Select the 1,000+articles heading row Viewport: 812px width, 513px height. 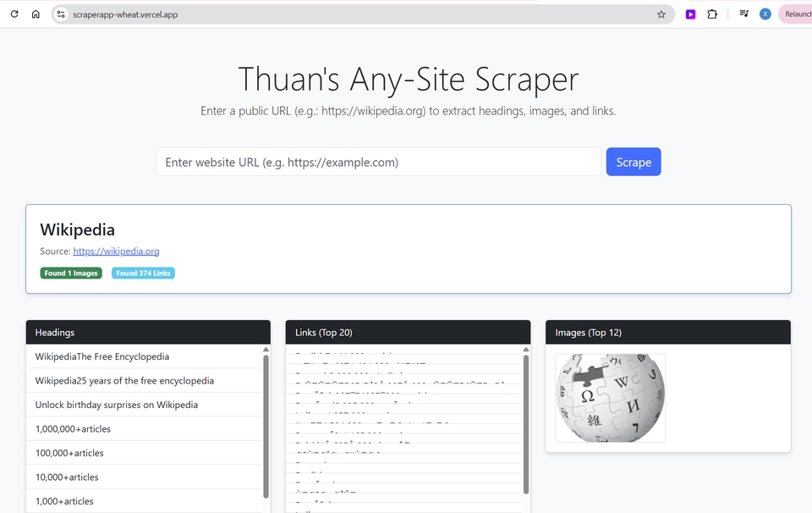145,501
